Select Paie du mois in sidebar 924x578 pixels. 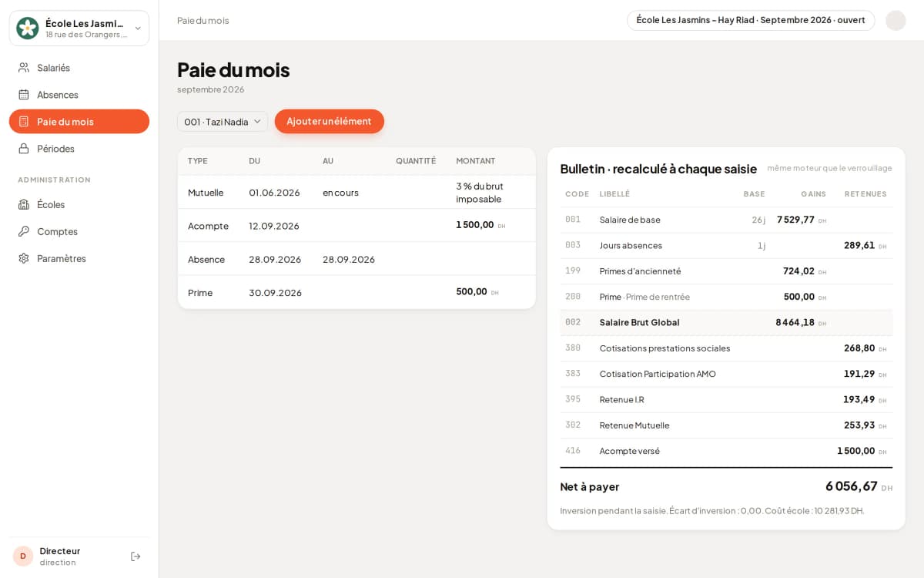click(79, 122)
